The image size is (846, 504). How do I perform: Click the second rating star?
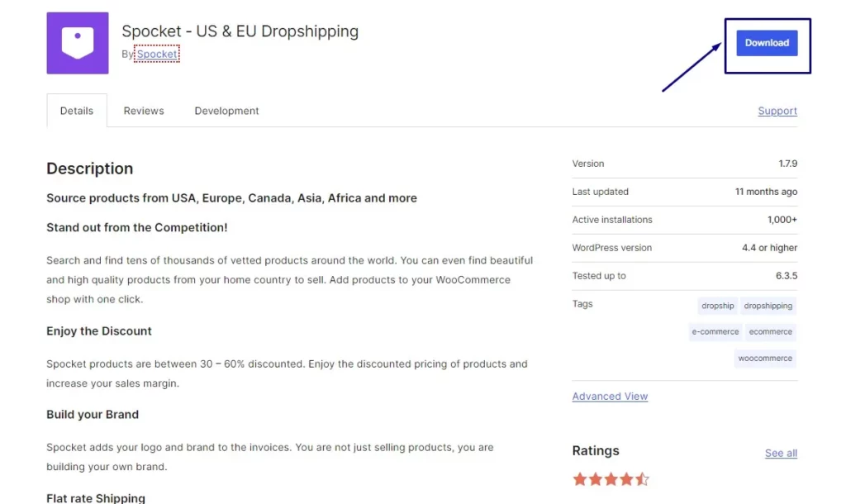[x=596, y=479]
